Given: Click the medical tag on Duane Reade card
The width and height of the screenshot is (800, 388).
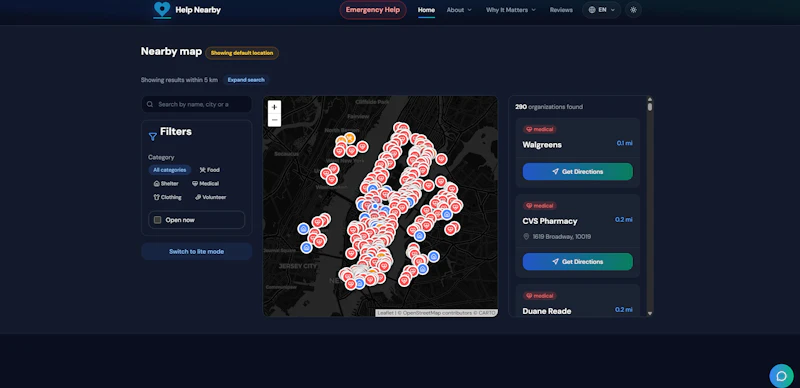Looking at the screenshot, I should pyautogui.click(x=540, y=296).
